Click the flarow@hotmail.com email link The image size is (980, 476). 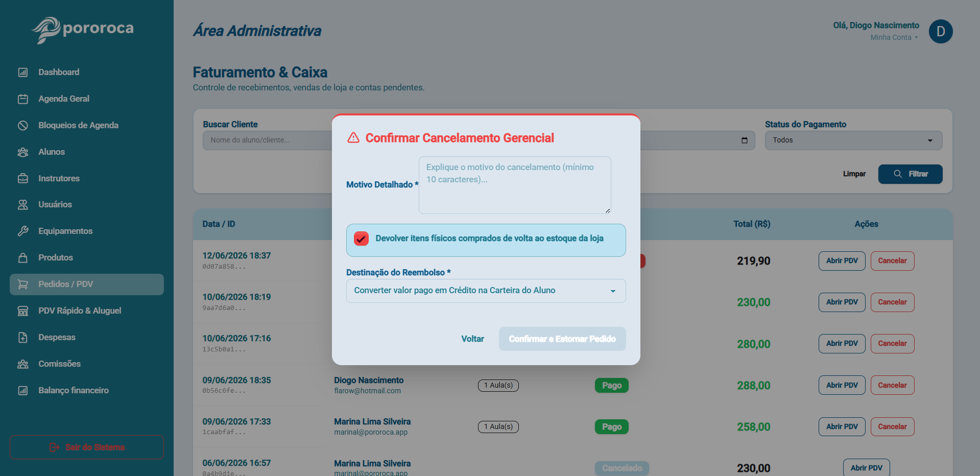click(367, 391)
